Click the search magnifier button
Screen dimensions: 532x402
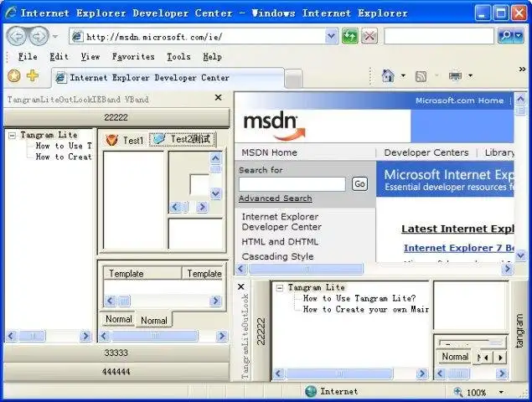[506, 36]
